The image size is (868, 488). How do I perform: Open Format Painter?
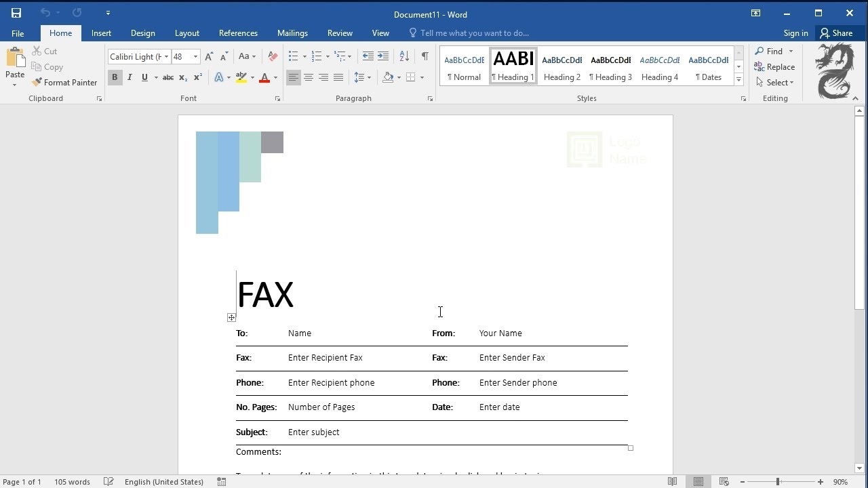tap(64, 83)
